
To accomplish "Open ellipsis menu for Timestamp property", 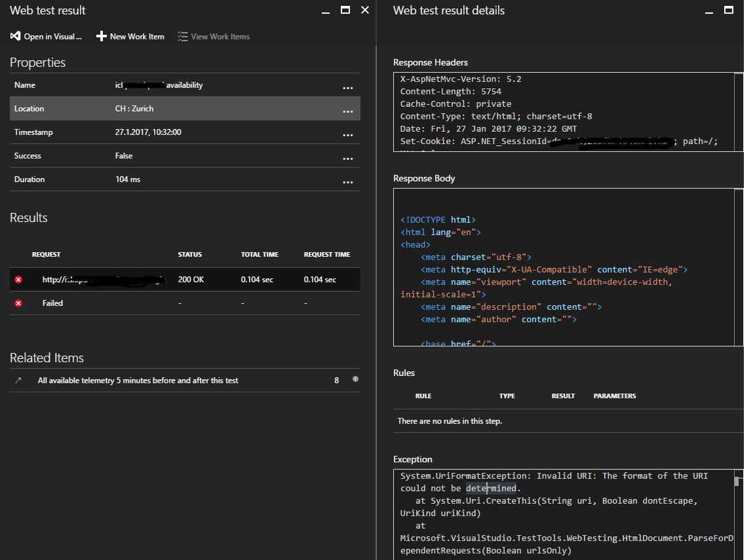I will [x=347, y=135].
